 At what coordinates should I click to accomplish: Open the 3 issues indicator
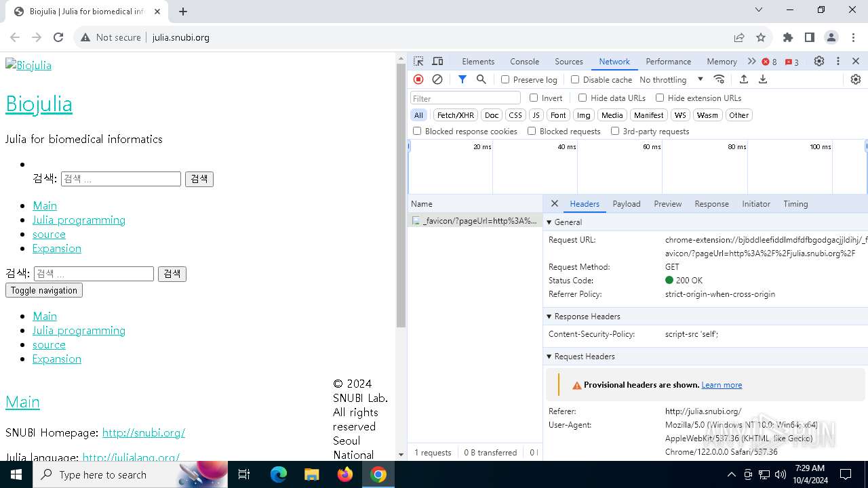tap(791, 62)
